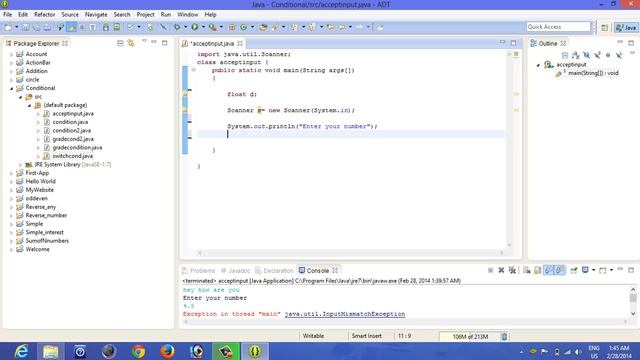Toggle Hide Fields in the Outline toolbar
640x360 pixels.
click(x=587, y=55)
